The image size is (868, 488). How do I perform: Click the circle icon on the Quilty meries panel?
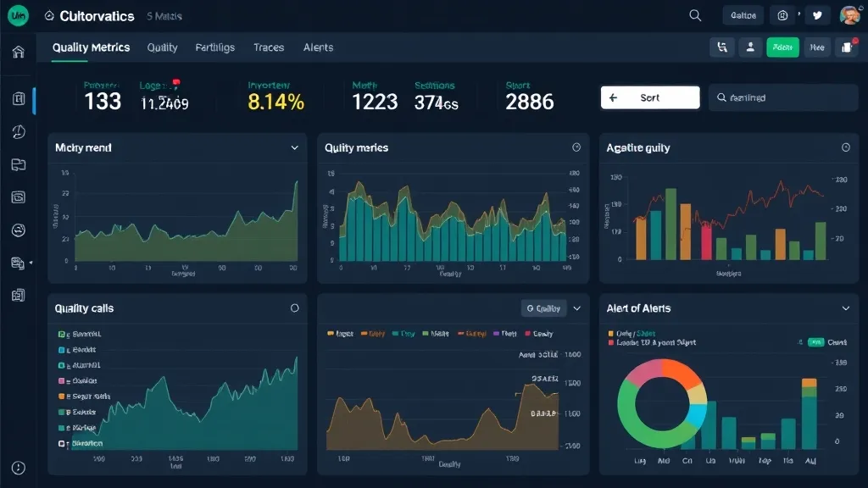[x=576, y=147]
